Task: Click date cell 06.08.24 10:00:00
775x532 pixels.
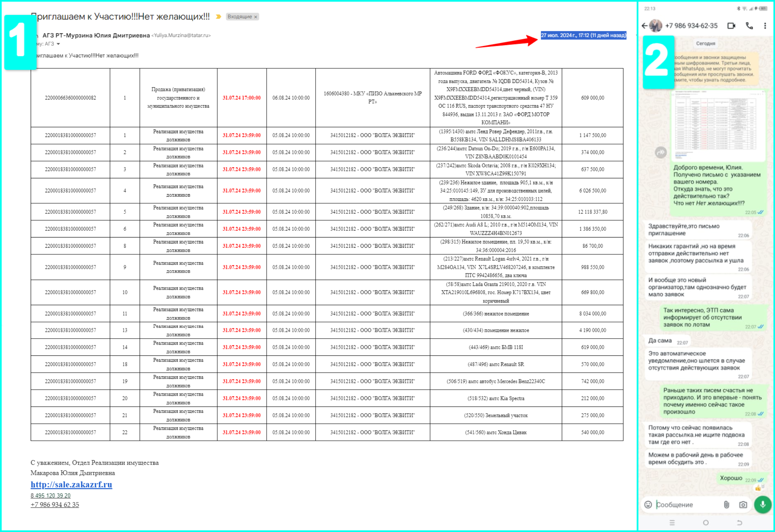Action: point(291,98)
